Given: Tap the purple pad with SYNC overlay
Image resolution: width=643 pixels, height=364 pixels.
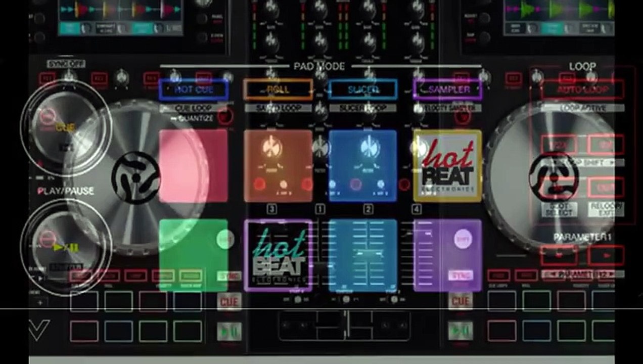Looking at the screenshot, I should point(448,255).
